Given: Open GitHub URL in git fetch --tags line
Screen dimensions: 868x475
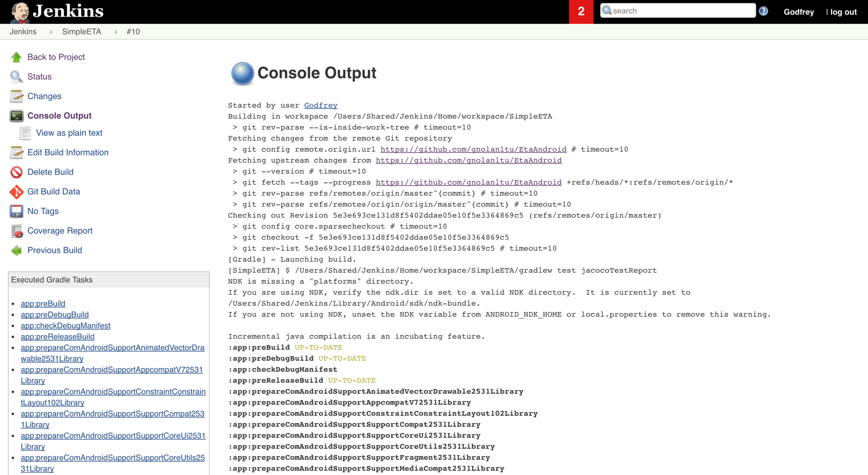Looking at the screenshot, I should 468,182.
